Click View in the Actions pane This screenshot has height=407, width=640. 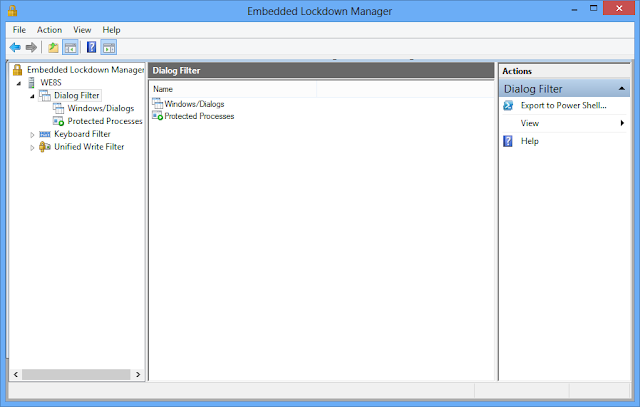click(x=529, y=123)
